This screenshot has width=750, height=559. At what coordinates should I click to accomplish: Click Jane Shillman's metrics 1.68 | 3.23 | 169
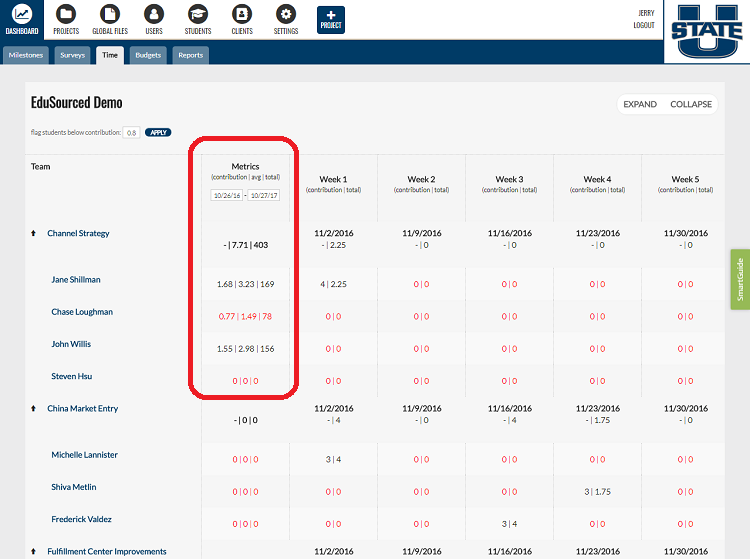(245, 284)
